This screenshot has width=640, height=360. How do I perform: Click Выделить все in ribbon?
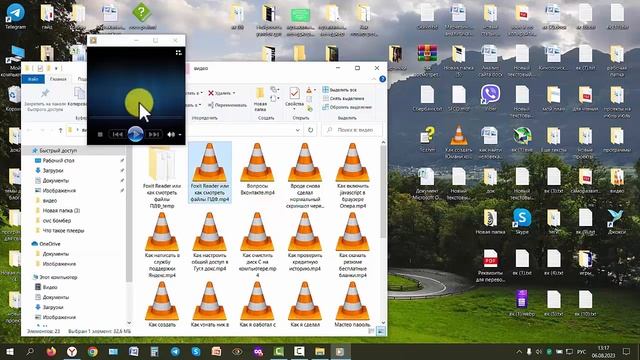coord(339,89)
